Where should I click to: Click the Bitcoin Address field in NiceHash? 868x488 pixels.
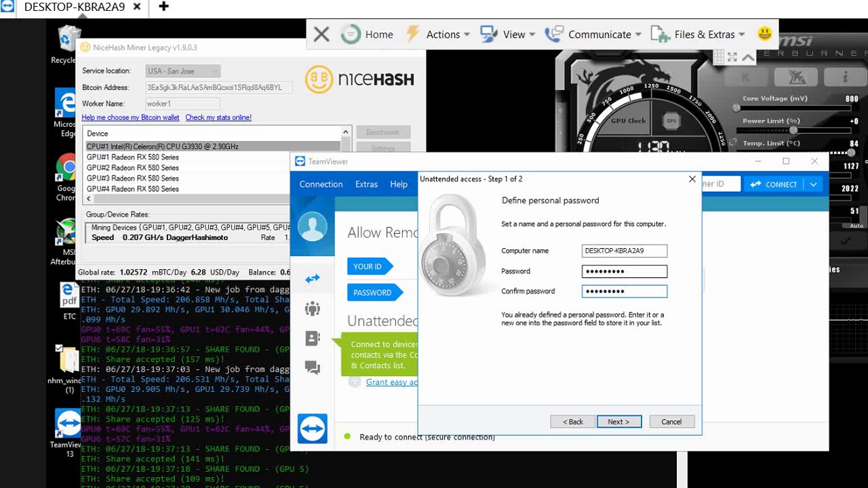218,87
